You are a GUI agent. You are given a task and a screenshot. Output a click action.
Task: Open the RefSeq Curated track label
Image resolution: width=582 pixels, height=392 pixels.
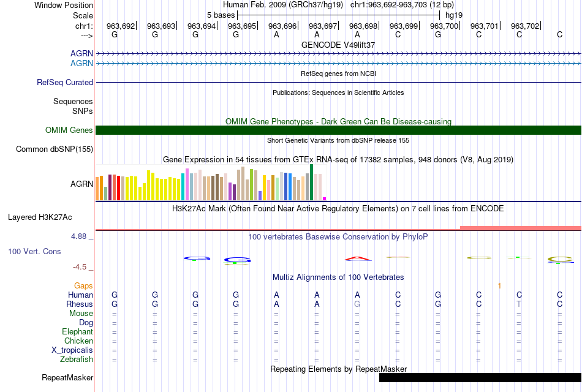click(x=65, y=83)
